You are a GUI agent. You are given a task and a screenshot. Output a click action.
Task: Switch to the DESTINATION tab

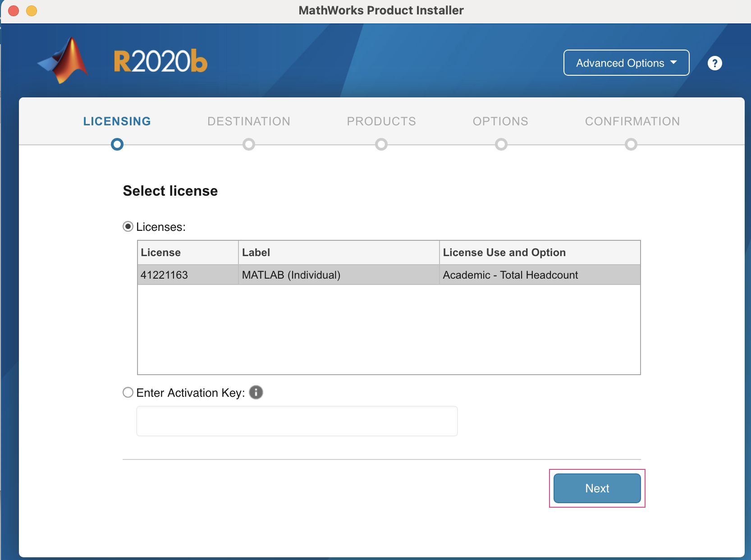(249, 121)
